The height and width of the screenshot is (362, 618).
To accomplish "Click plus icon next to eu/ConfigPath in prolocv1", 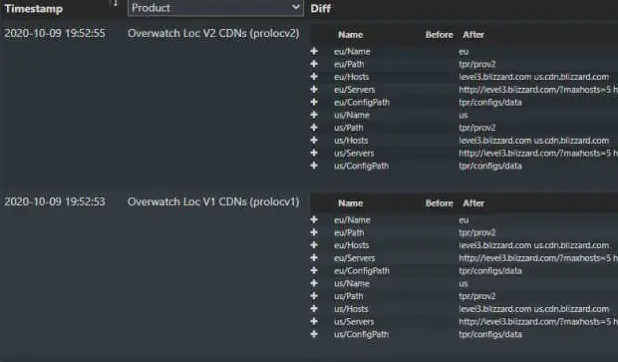I will (x=314, y=270).
